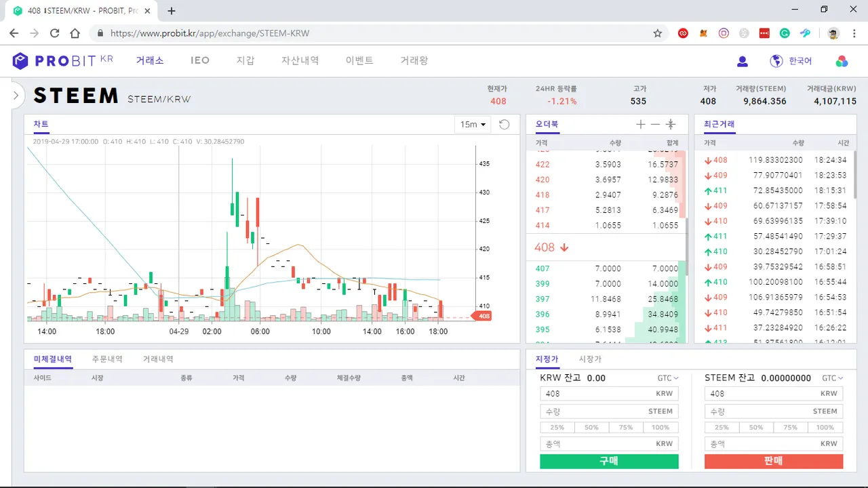The image size is (868, 488).
Task: Open the red Opera-style extension icon
Action: 684,33
